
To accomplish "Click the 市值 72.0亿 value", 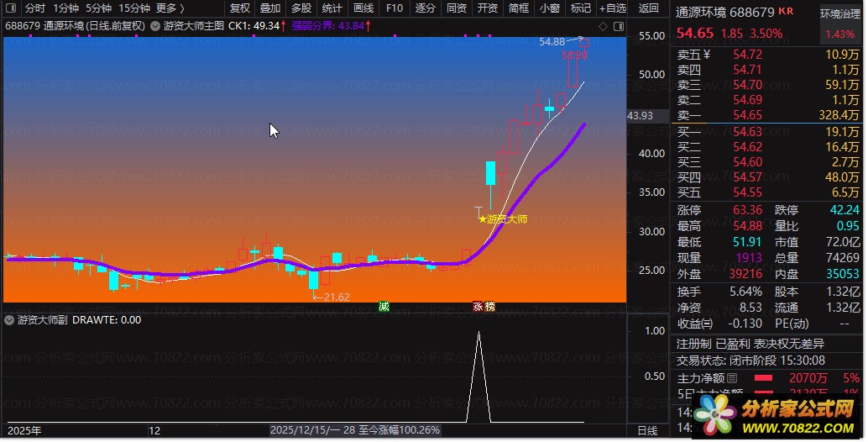I will click(x=843, y=243).
